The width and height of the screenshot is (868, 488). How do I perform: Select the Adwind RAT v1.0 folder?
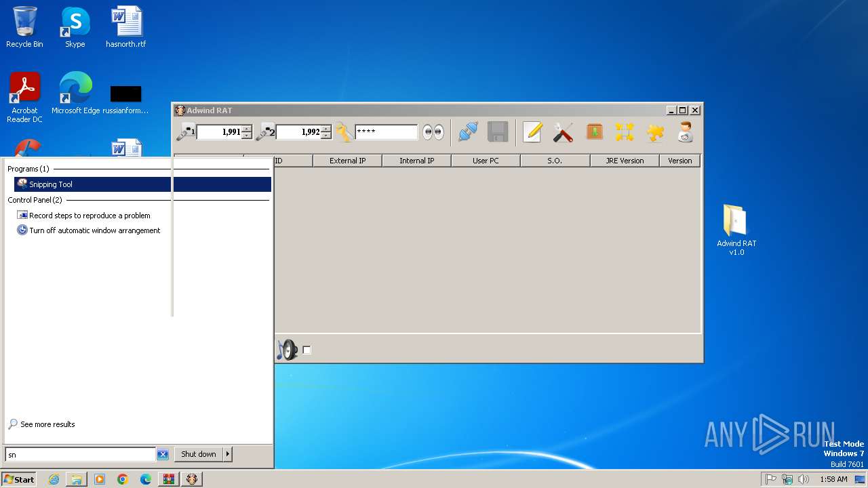click(736, 230)
